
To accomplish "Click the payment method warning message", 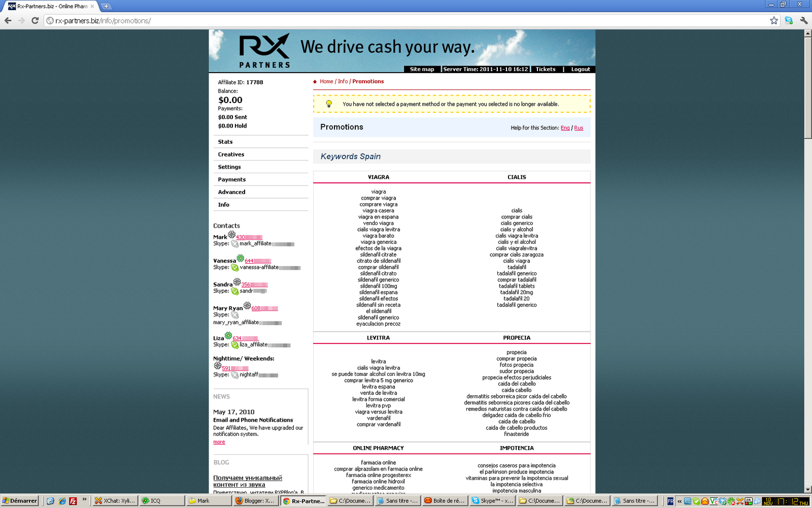I will [x=452, y=104].
